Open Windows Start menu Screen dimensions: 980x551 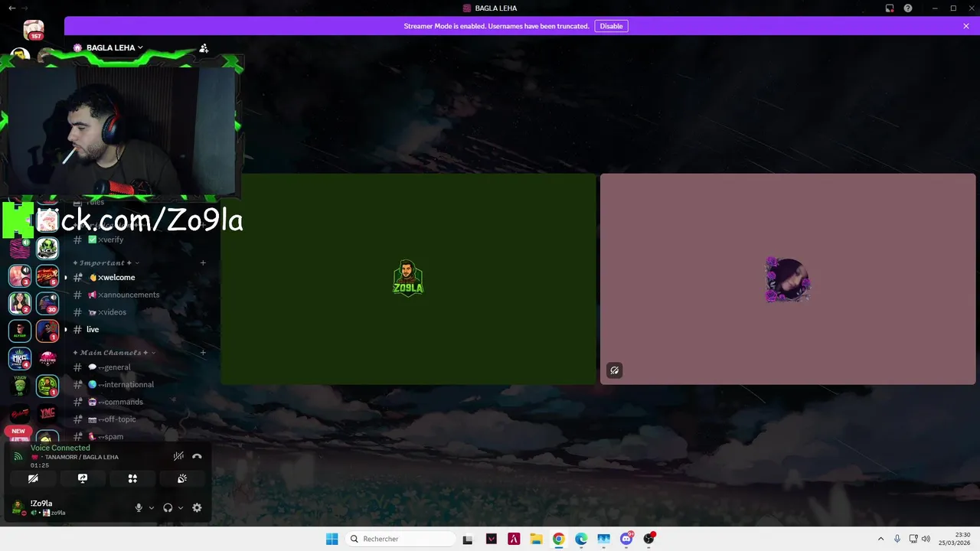pyautogui.click(x=332, y=539)
